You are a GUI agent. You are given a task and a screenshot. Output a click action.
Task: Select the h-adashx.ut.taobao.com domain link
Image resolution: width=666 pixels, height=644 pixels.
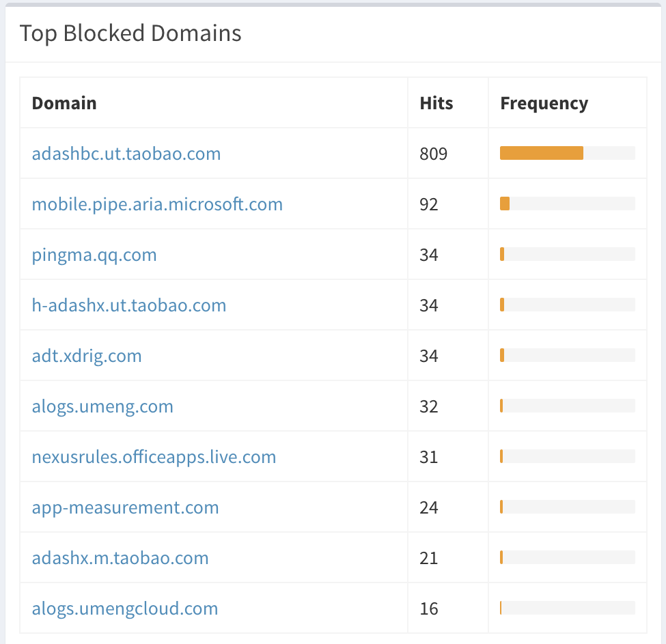129,305
